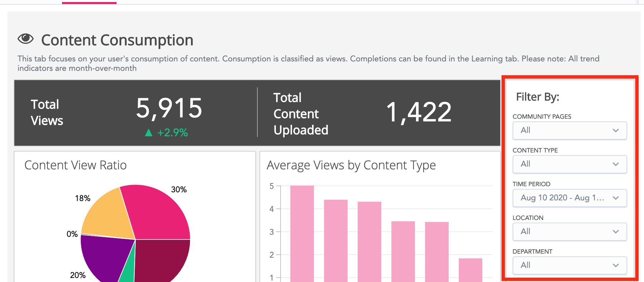Image resolution: width=644 pixels, height=282 pixels.
Task: Open the Time Period date range dropdown
Action: 569,198
